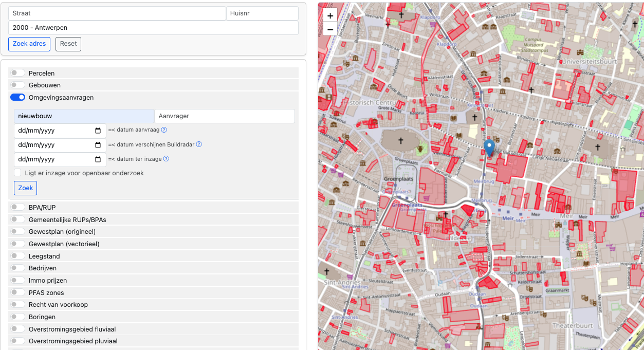Open calendar picker for datum verschijnen Buildradar

(x=98, y=145)
